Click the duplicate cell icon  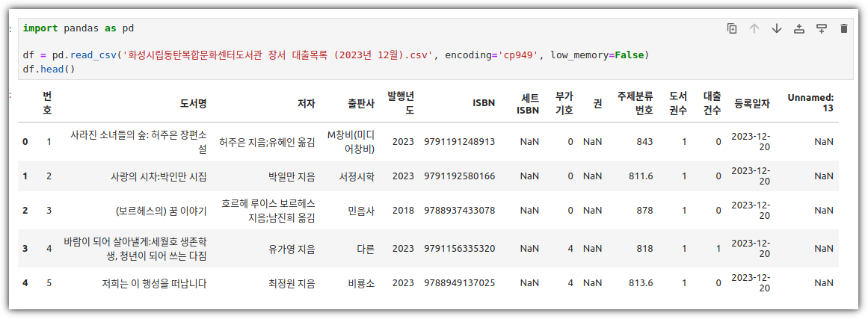click(x=732, y=28)
